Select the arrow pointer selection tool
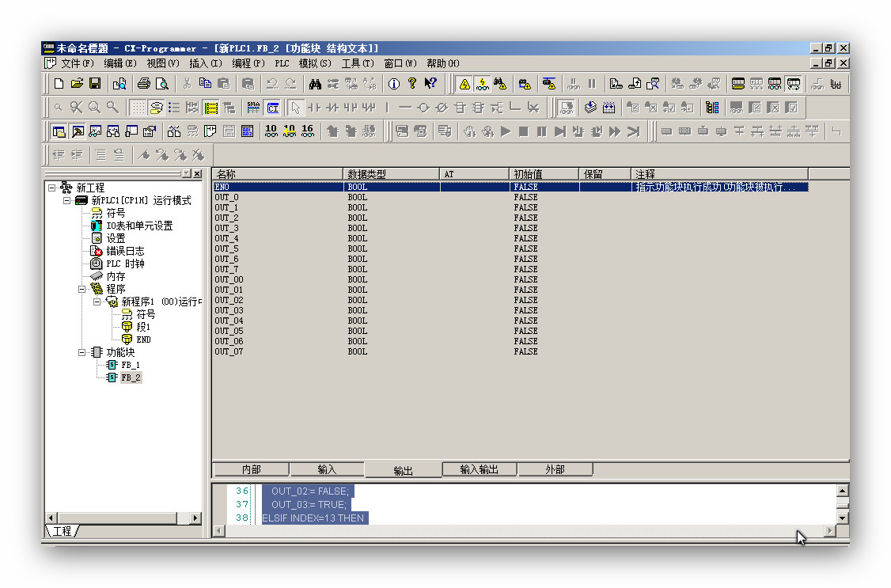The height and width of the screenshot is (588, 891). pos(294,108)
